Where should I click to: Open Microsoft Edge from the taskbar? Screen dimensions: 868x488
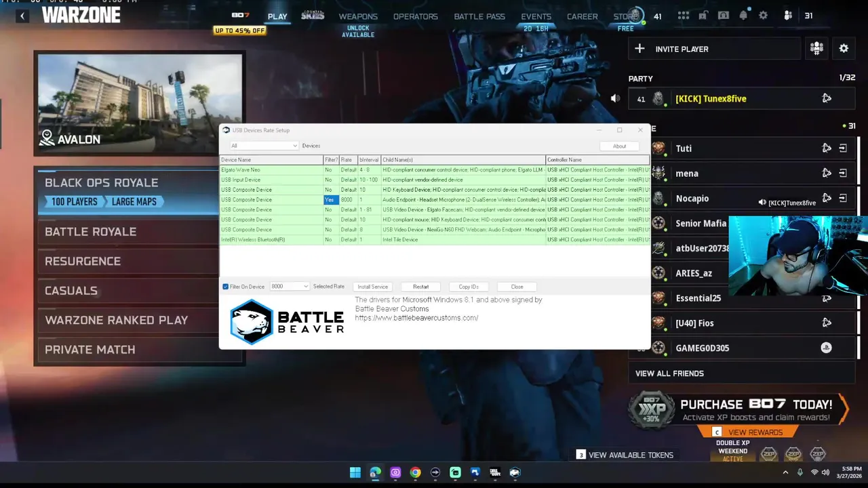tap(375, 472)
